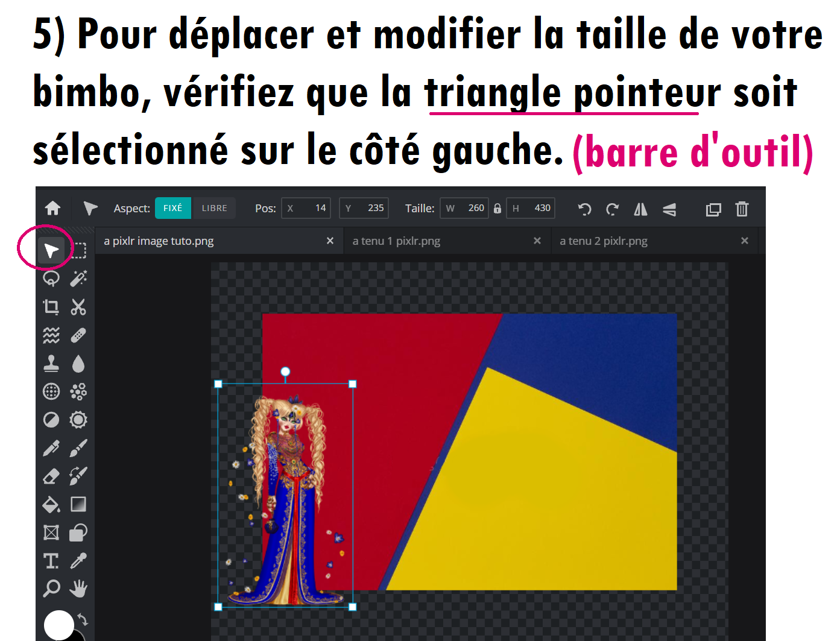Select the Liquify waves tool

(x=51, y=335)
